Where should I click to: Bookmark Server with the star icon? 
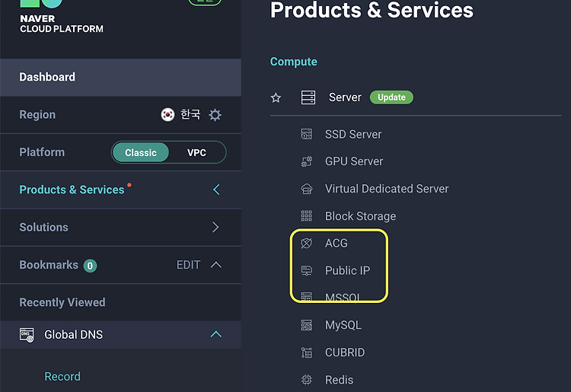click(x=276, y=97)
